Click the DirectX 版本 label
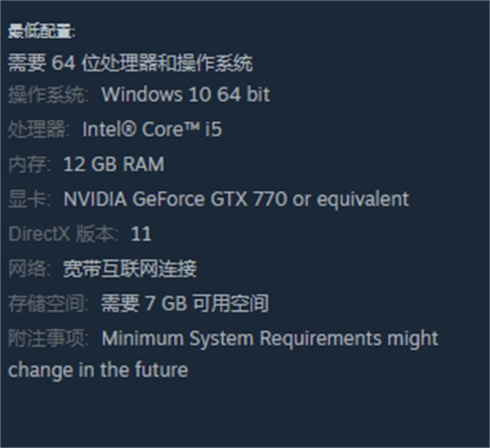The image size is (490, 448). pos(64,234)
